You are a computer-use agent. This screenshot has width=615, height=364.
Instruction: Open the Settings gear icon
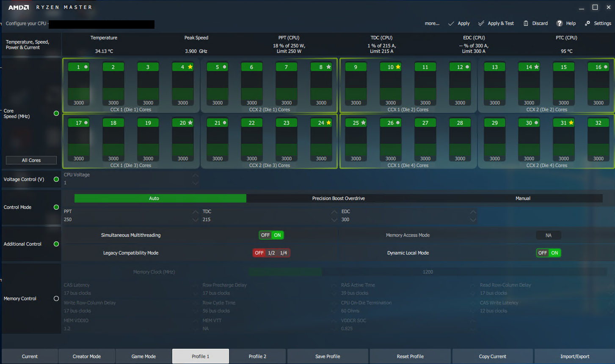(x=587, y=23)
